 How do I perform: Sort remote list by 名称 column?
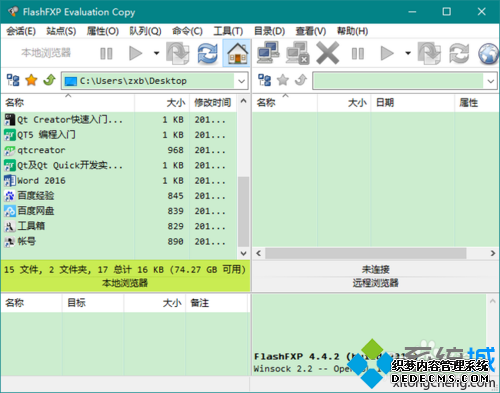tap(284, 103)
